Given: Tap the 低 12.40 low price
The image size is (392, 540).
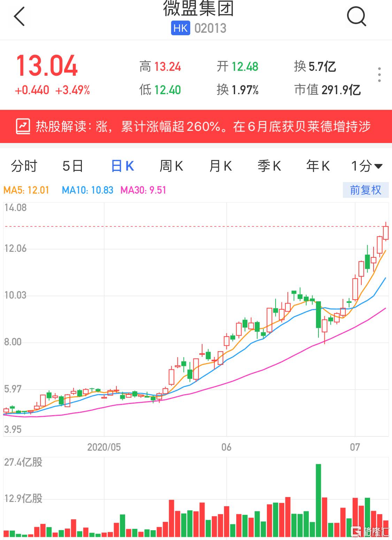Looking at the screenshot, I should (x=160, y=90).
